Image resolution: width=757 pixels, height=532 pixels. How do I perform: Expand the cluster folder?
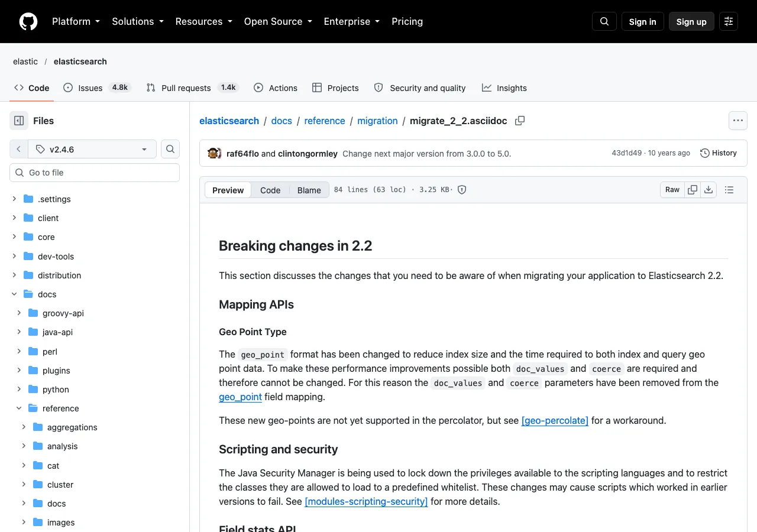click(x=24, y=485)
